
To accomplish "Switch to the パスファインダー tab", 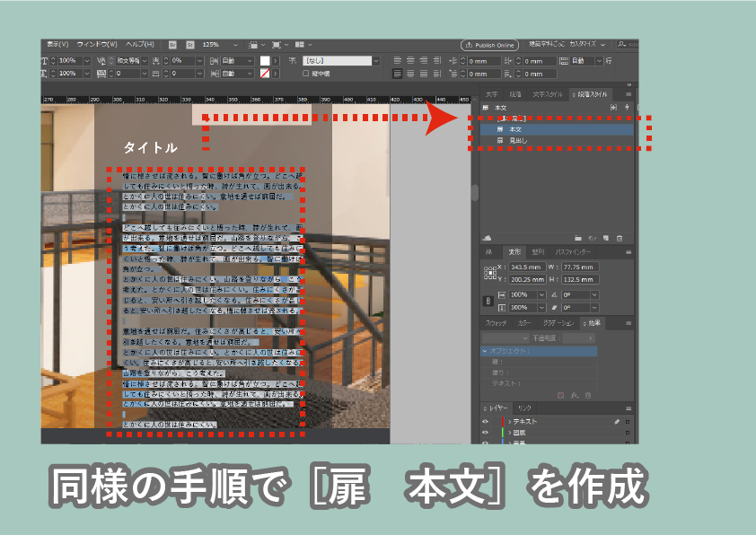I will click(572, 252).
